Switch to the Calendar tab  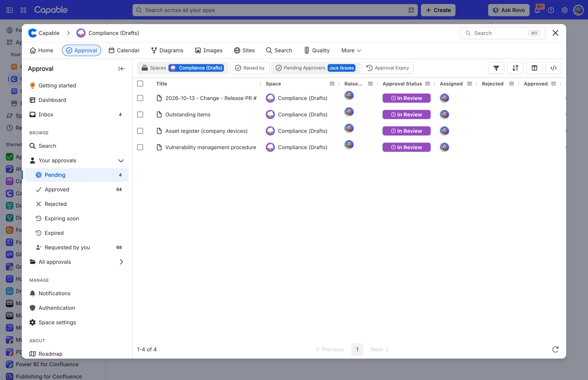124,51
